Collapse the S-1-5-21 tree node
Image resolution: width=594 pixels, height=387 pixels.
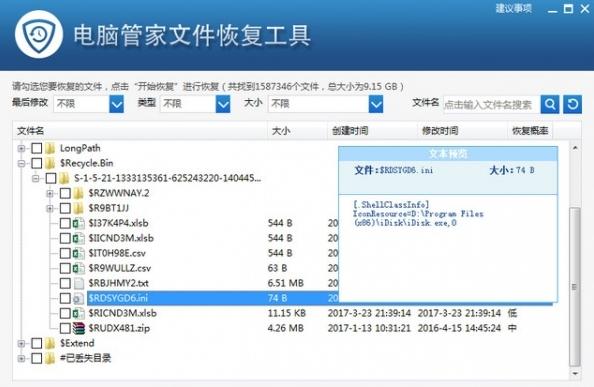(x=36, y=178)
